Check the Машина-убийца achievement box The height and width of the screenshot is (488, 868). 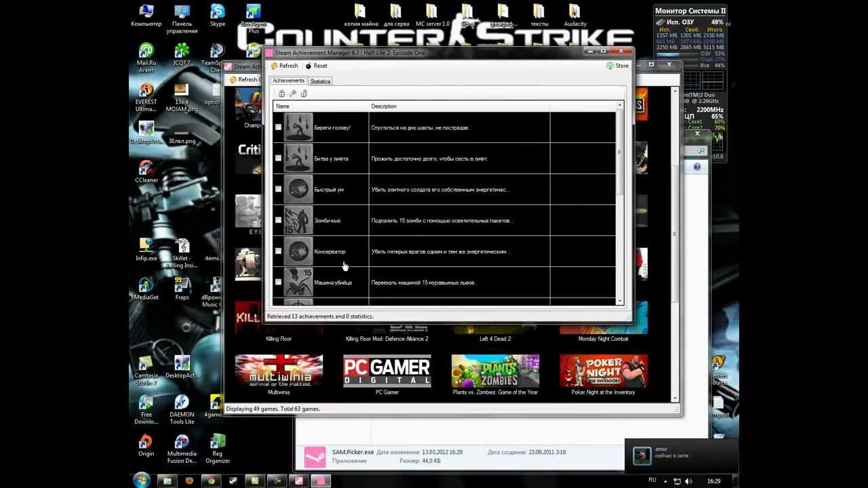pyautogui.click(x=278, y=282)
